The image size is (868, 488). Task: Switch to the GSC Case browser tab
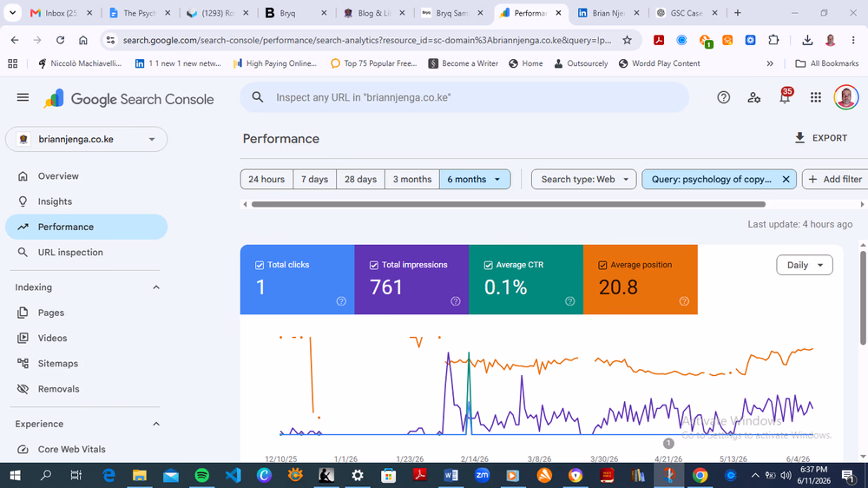(x=687, y=13)
